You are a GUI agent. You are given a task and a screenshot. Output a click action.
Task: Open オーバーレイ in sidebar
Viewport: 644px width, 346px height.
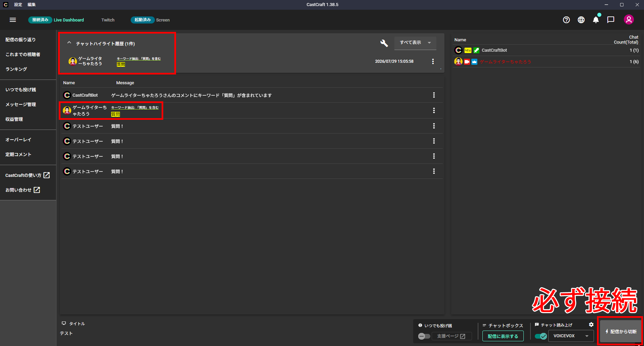tap(18, 140)
